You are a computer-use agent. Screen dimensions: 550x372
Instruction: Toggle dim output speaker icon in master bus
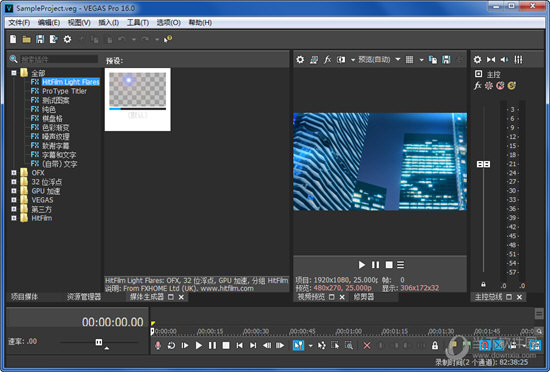coord(504,60)
